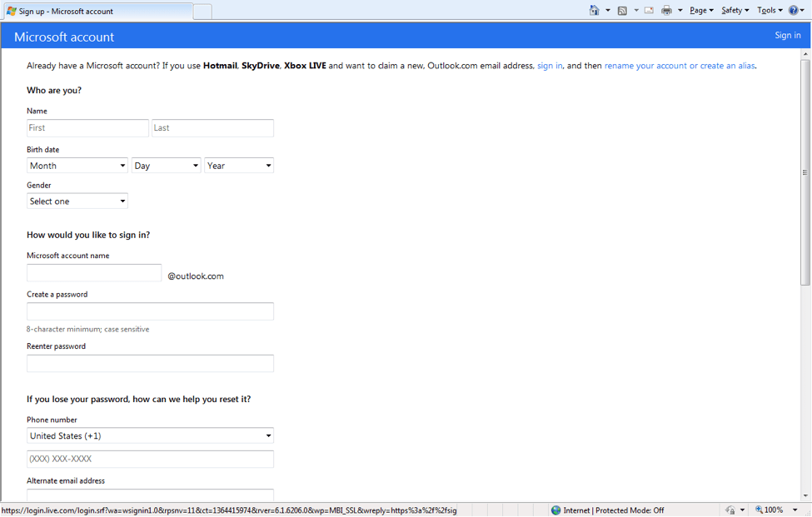Open a new blank tab

(x=202, y=12)
